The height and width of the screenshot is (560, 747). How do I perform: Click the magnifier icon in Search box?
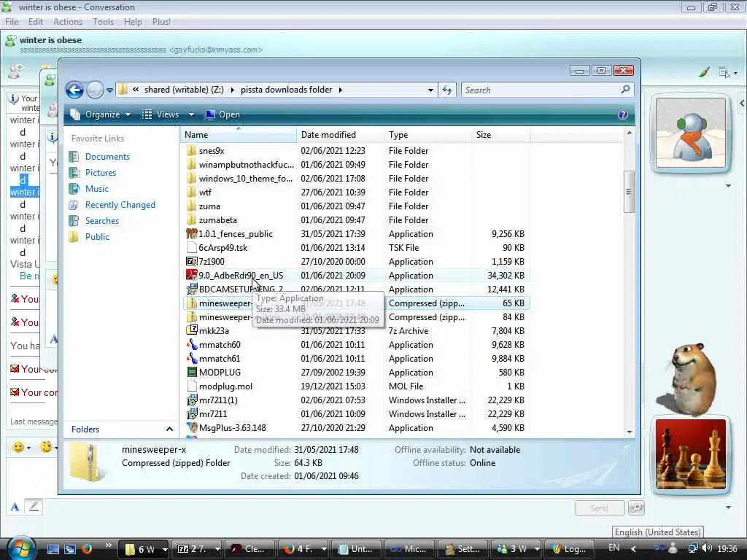[625, 90]
